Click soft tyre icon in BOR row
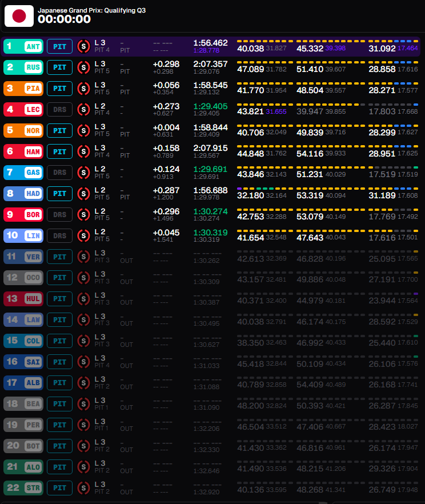Screen dimensions: 425x504 83,215
